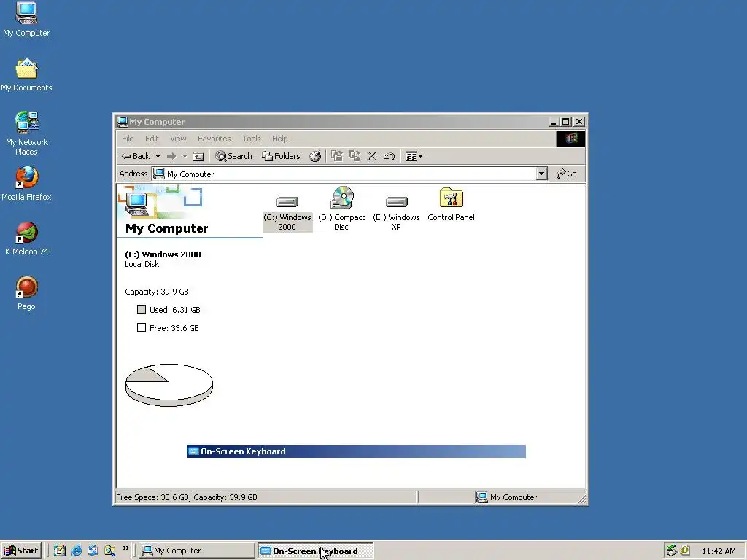Click the status bar 'Free Space: 33.6 GB' text

point(186,497)
